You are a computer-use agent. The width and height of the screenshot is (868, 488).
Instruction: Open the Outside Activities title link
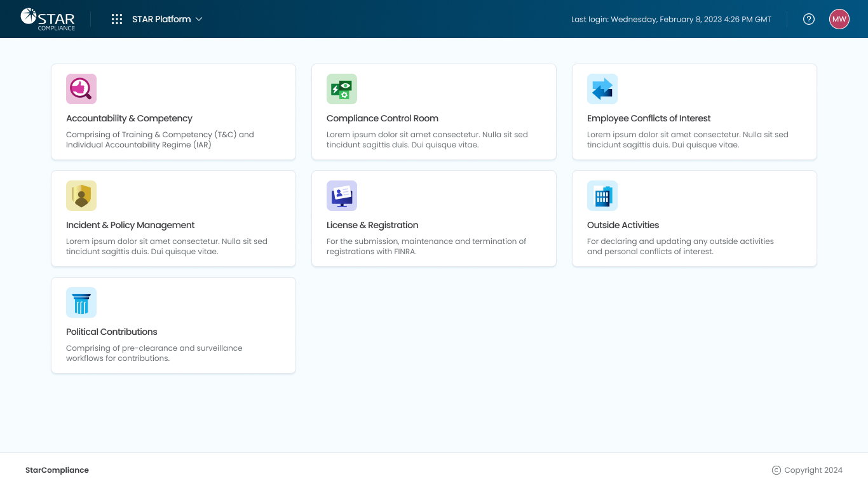coord(623,225)
